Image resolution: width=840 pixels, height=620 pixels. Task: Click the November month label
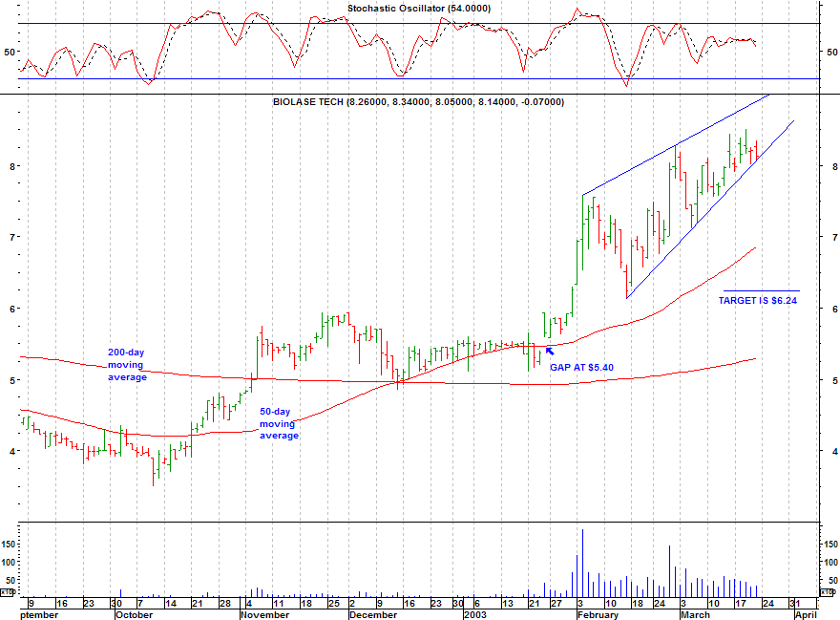click(265, 614)
